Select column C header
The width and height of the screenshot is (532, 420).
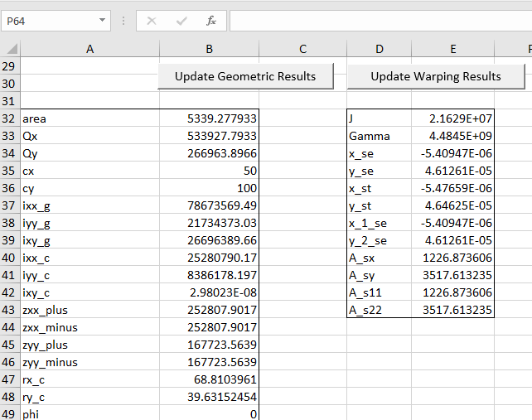(302, 50)
